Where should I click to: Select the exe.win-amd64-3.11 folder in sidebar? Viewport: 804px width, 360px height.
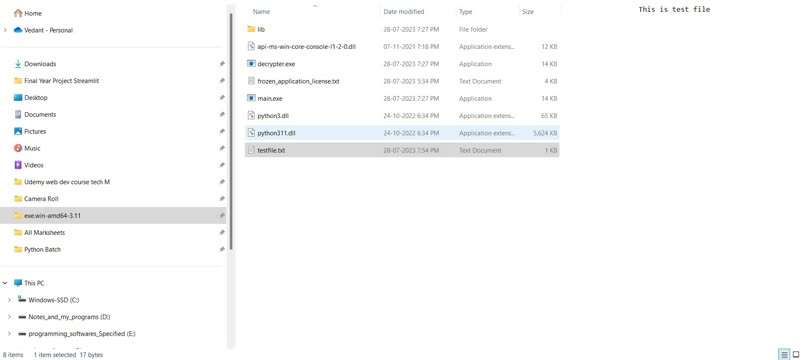click(x=113, y=215)
